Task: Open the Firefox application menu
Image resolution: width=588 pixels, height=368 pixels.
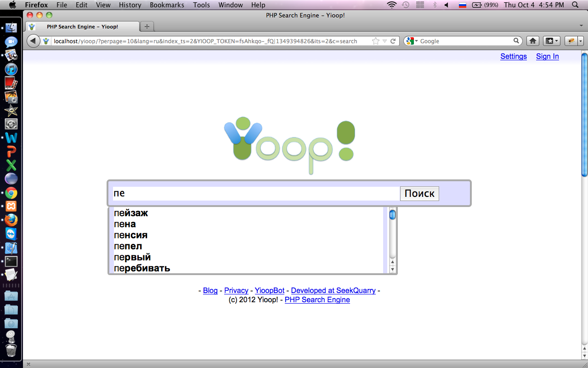Action: pos(36,5)
